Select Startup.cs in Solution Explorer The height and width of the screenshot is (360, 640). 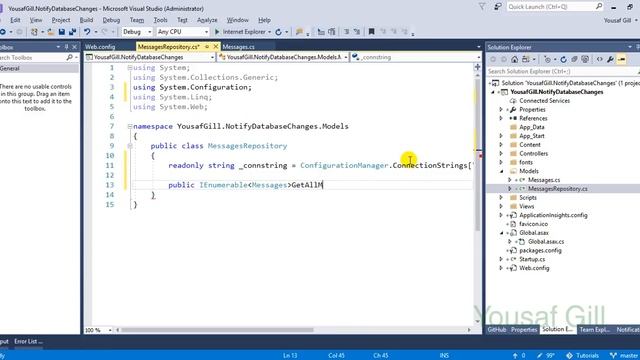532,259
